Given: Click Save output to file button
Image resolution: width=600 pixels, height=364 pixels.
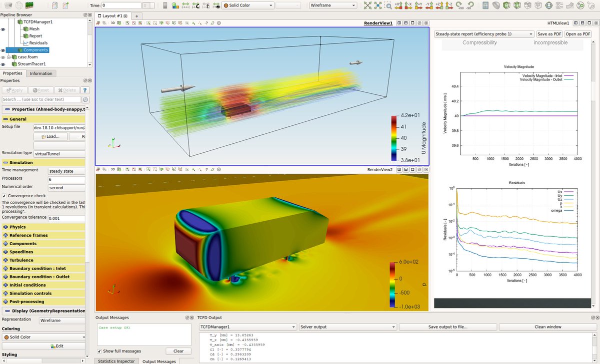Looking at the screenshot, I should coord(447,327).
